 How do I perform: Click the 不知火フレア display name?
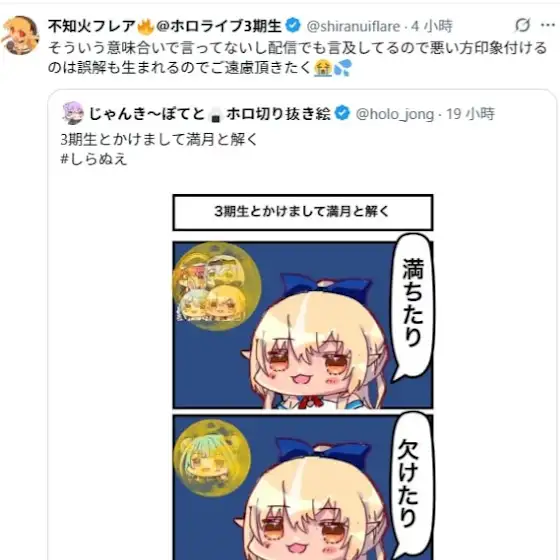click(x=92, y=26)
